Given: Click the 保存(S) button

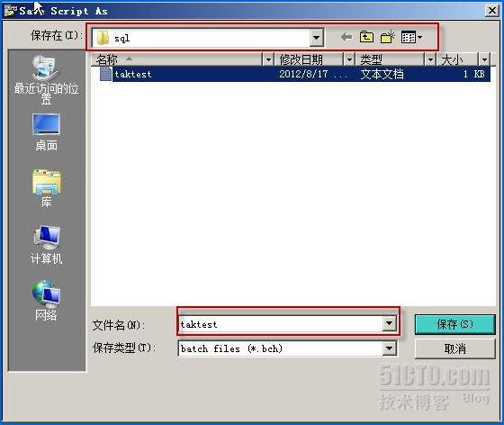Looking at the screenshot, I should [x=454, y=324].
